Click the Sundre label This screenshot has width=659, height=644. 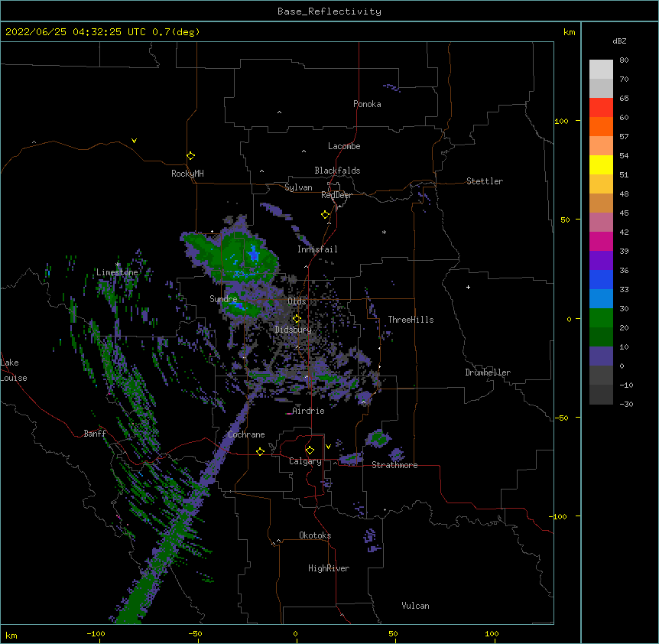click(x=223, y=299)
